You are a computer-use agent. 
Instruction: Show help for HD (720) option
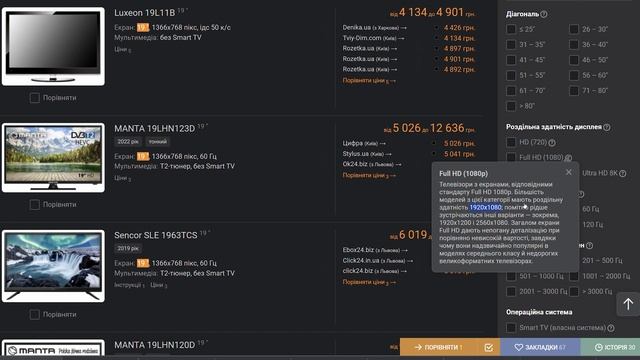click(x=552, y=143)
